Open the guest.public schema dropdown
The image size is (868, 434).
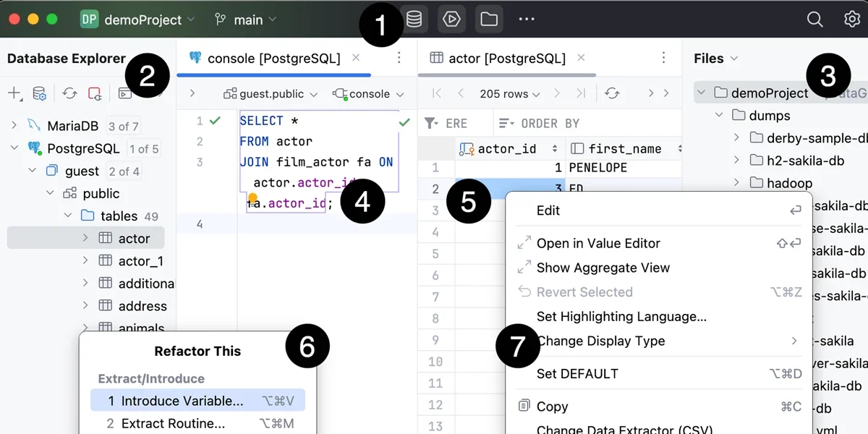pyautogui.click(x=271, y=94)
